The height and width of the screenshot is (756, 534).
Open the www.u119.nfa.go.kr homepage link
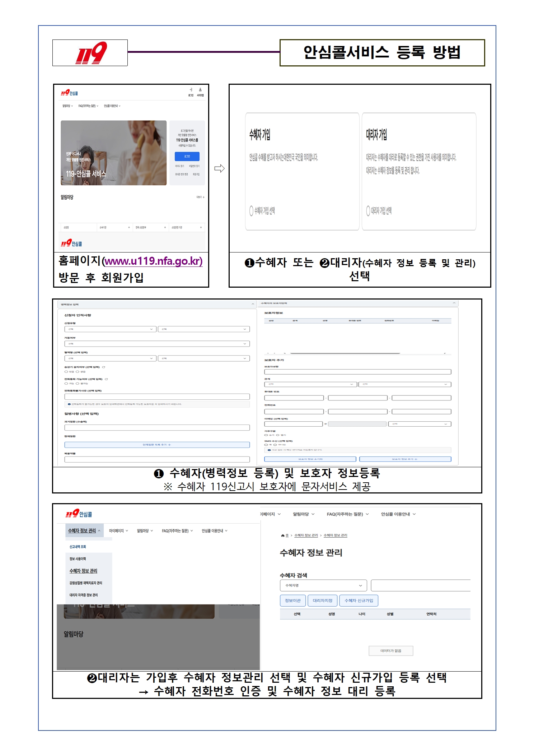[x=153, y=261]
